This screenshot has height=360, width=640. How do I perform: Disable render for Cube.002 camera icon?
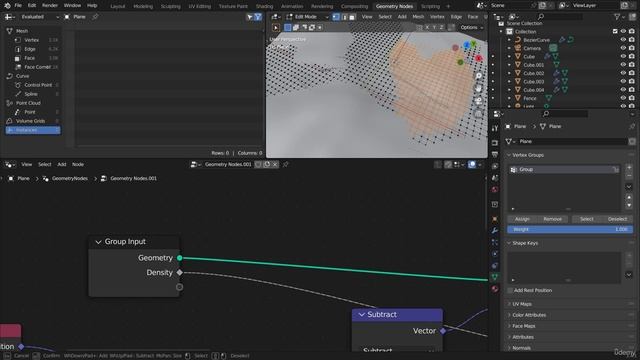pos(632,73)
